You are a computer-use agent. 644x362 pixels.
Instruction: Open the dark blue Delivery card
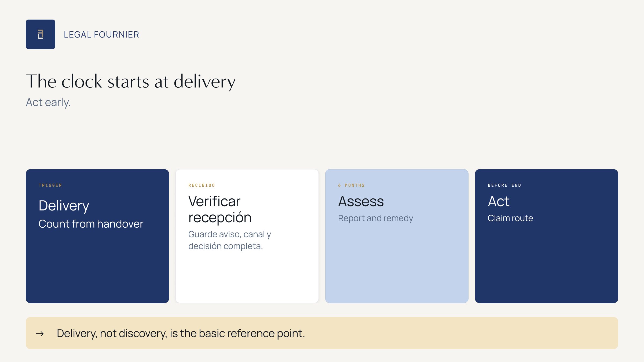click(97, 236)
